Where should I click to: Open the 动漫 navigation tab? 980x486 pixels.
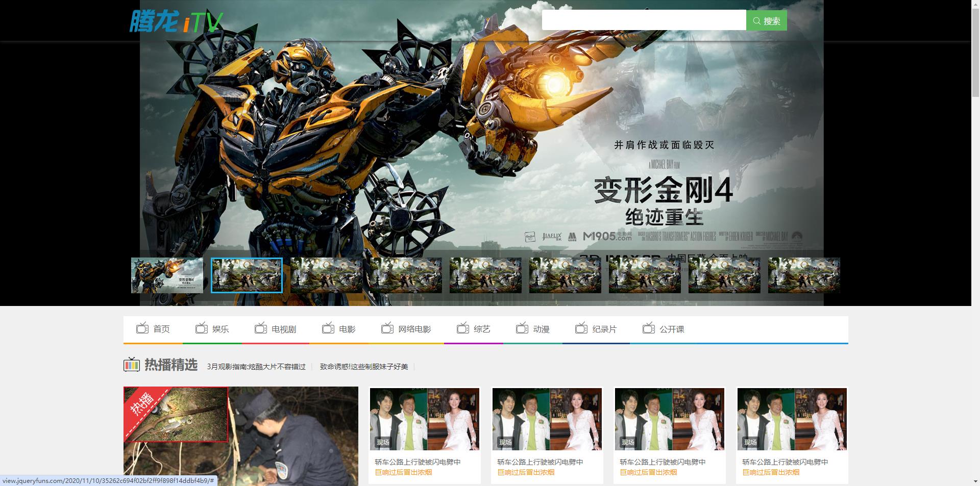pos(533,329)
